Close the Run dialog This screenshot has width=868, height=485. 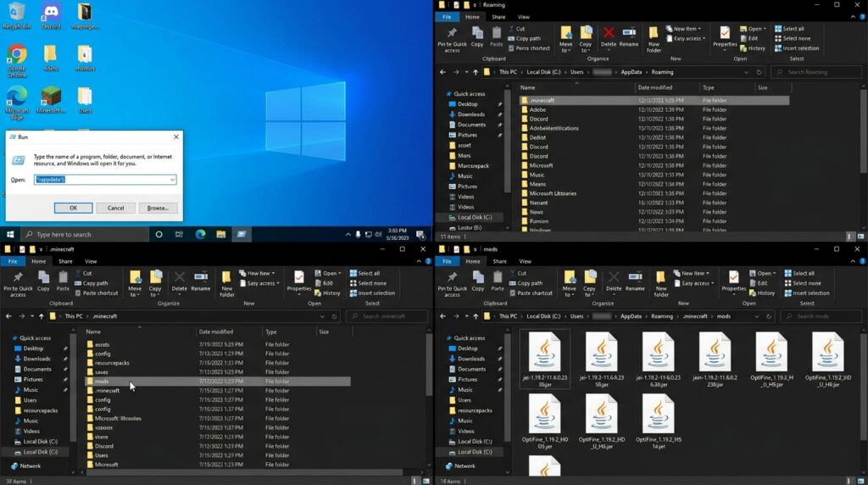point(176,137)
